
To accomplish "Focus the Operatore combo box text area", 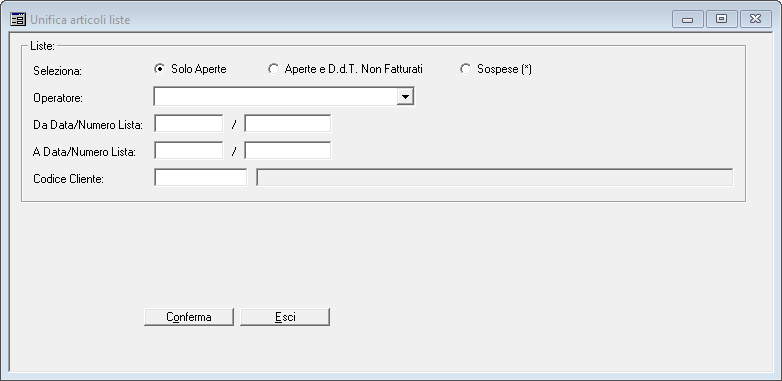I will click(276, 97).
